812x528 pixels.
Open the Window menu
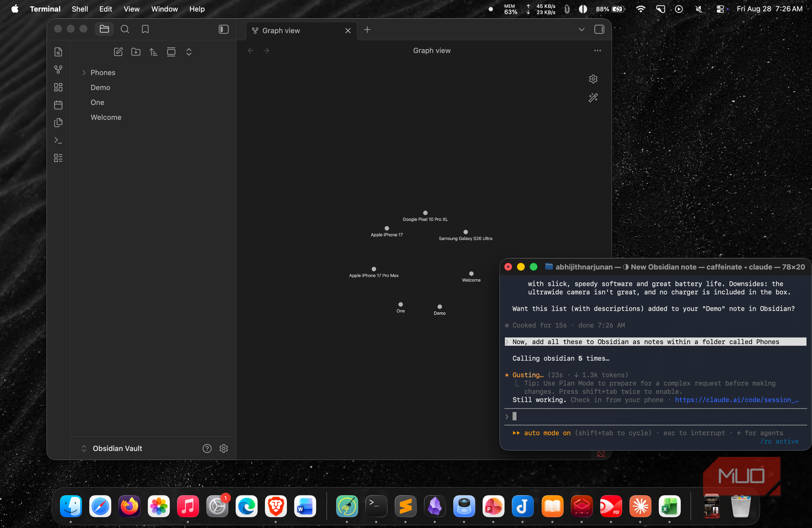click(x=164, y=9)
